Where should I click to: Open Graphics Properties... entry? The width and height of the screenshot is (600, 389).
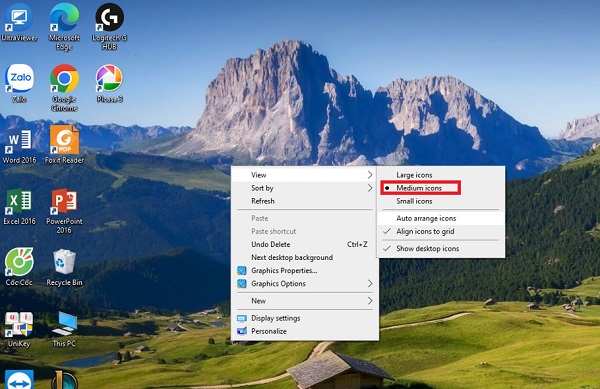(x=305, y=270)
